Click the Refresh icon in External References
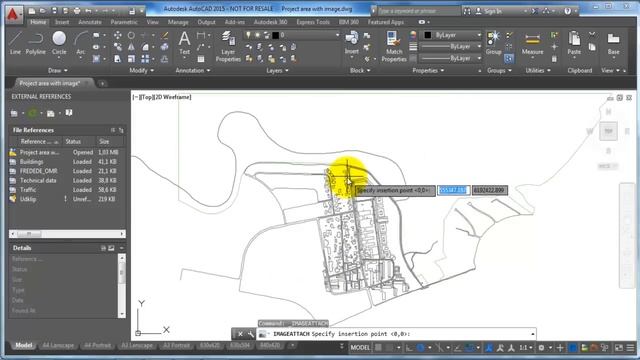 (x=32, y=113)
